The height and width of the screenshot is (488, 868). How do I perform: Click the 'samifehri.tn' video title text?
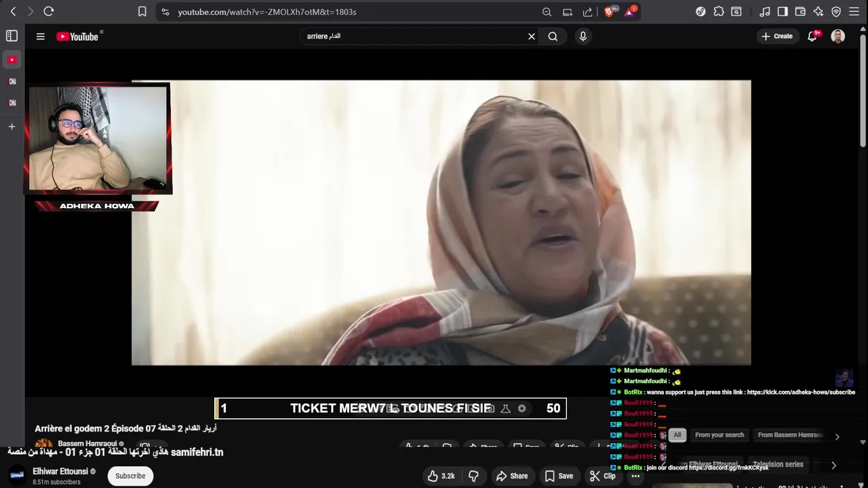point(115,452)
